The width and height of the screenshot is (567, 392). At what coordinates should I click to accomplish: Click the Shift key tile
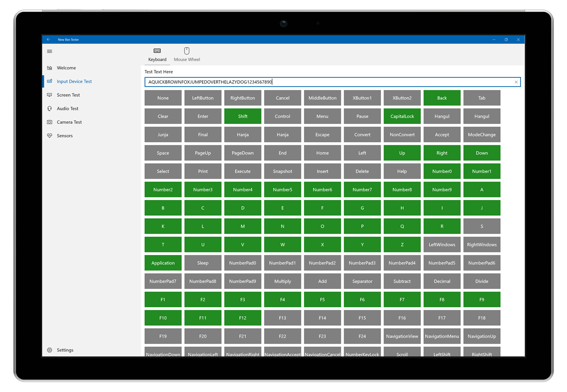[243, 116]
